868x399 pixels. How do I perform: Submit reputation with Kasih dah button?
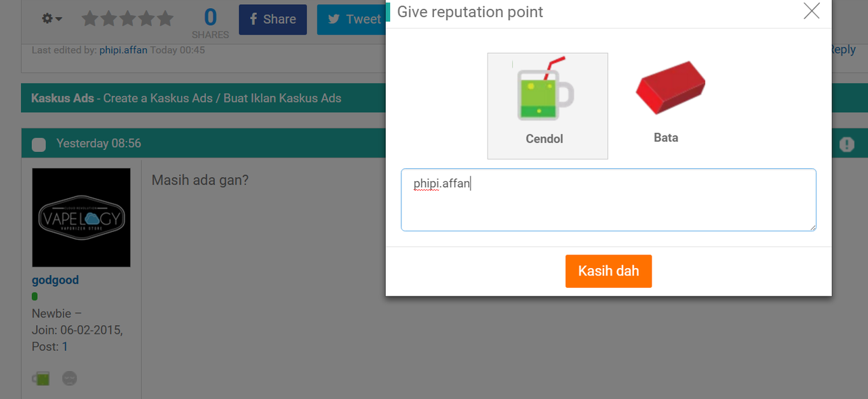608,271
